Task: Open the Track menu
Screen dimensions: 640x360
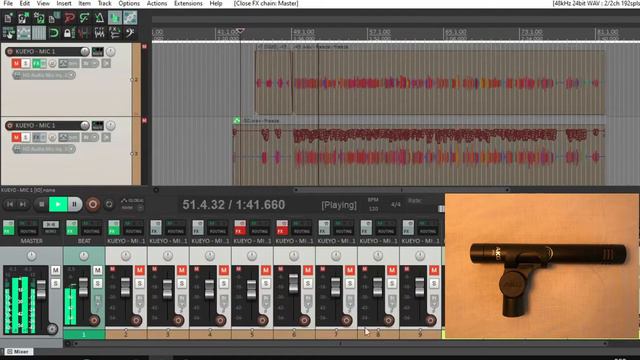Action: click(104, 4)
